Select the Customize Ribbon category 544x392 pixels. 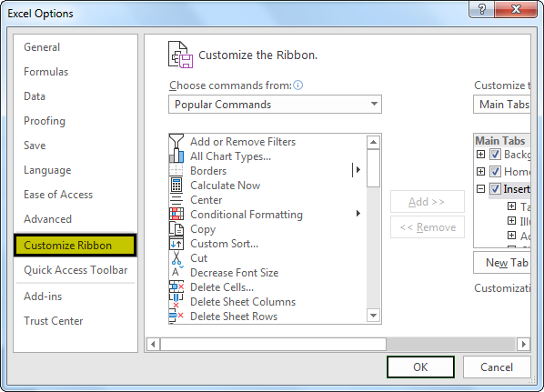75,246
